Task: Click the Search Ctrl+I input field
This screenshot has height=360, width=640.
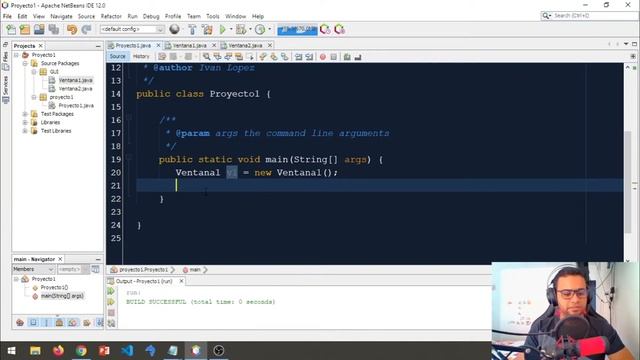Action: click(x=595, y=16)
